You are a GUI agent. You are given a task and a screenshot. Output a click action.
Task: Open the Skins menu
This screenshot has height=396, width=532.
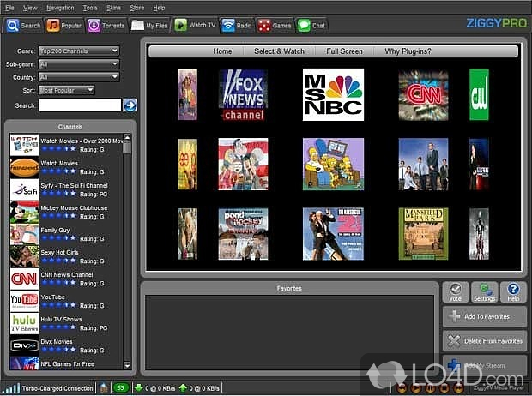pos(114,7)
